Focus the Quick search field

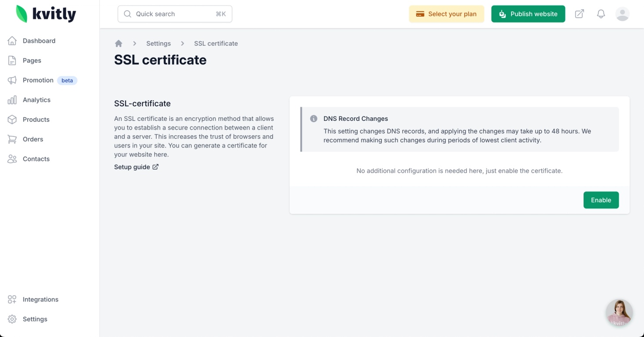tap(175, 14)
